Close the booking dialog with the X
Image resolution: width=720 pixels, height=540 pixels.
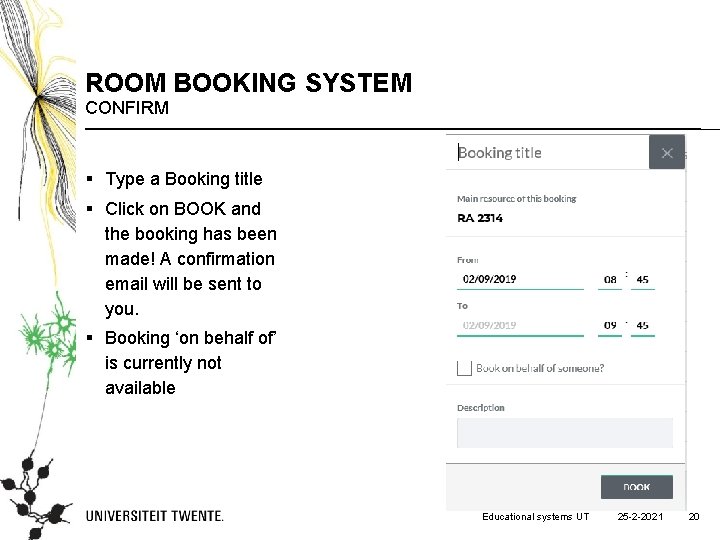(667, 153)
